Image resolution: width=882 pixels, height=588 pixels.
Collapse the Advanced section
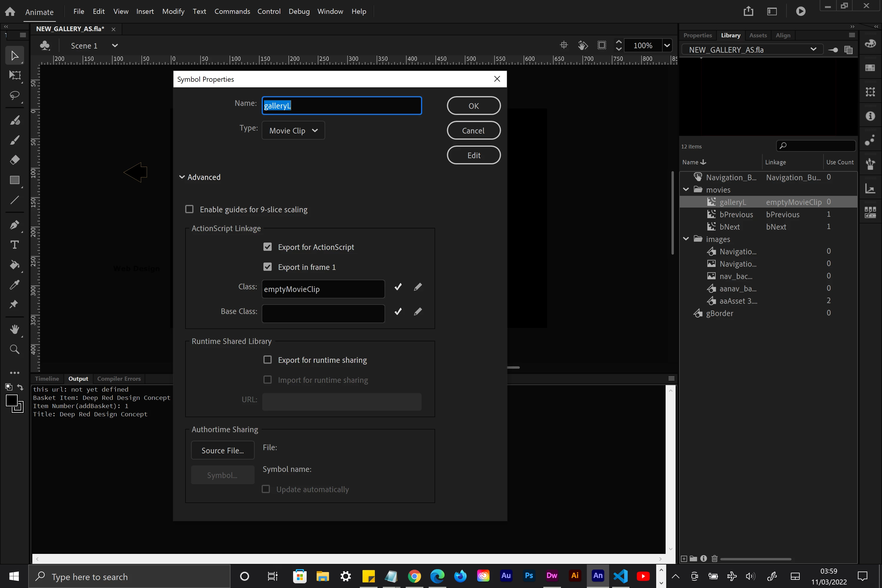[x=182, y=177]
